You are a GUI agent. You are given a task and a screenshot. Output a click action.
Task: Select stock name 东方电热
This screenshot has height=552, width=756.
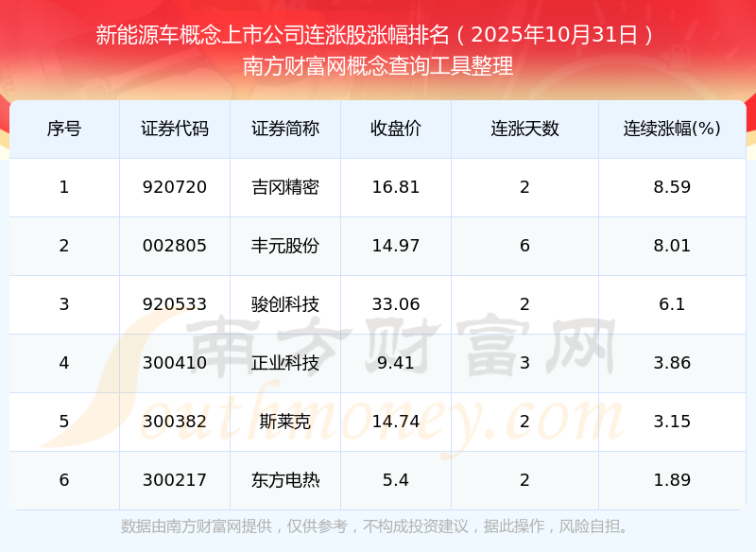coord(285,480)
